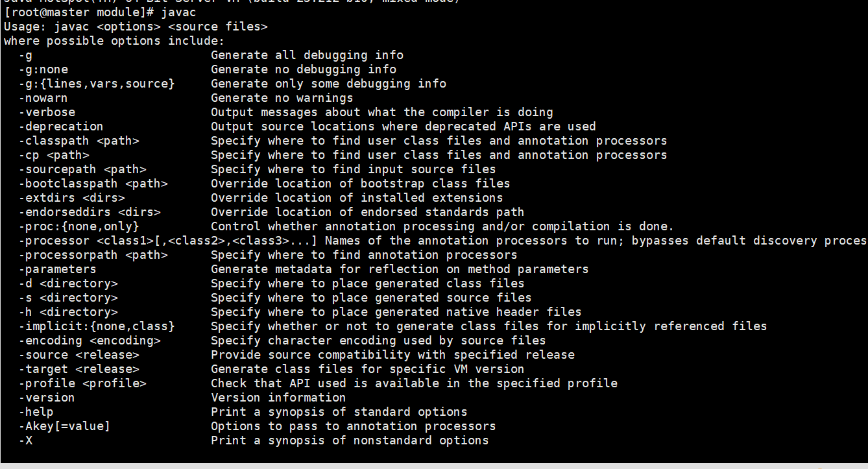The image size is (868, 469).
Task: Click the -encoding <encoding> option
Action: coord(90,341)
